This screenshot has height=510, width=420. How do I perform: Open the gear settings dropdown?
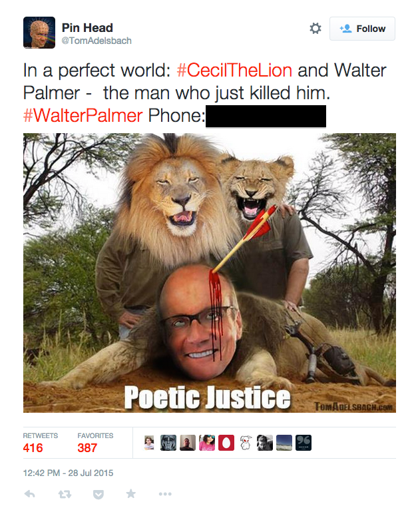coord(315,29)
